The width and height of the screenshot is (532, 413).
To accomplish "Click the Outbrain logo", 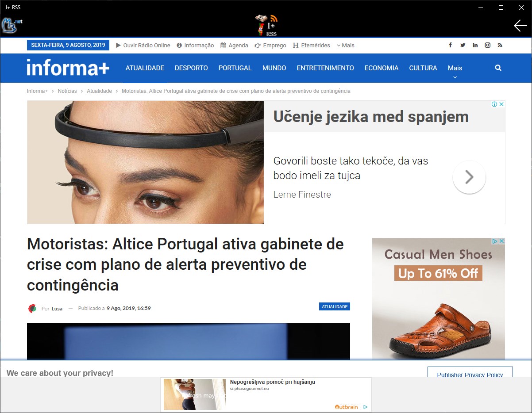I will [346, 407].
